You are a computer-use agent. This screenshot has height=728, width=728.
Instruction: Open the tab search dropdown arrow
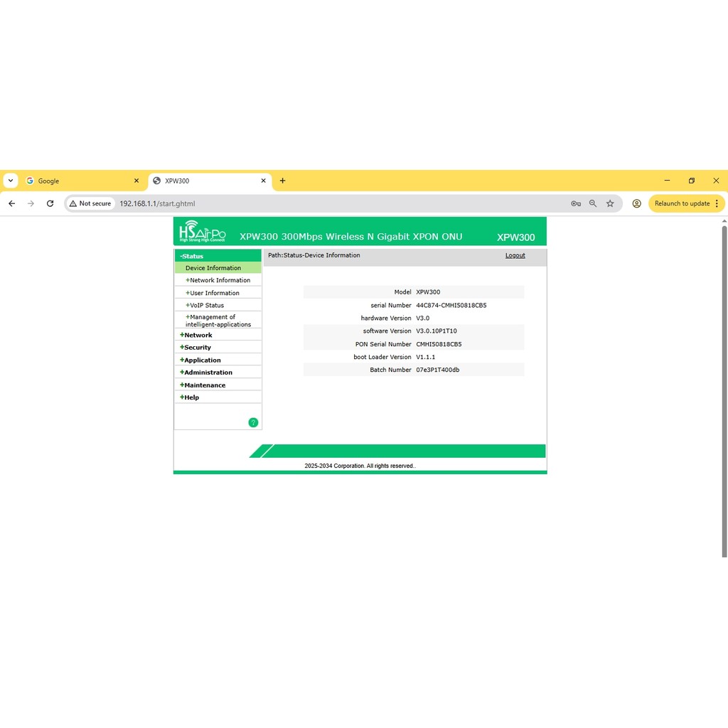[10, 181]
